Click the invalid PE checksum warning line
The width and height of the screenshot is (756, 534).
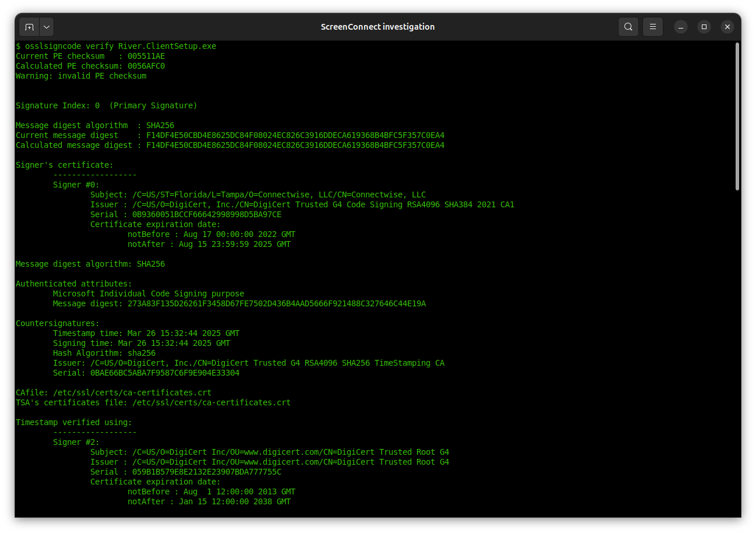pos(81,76)
